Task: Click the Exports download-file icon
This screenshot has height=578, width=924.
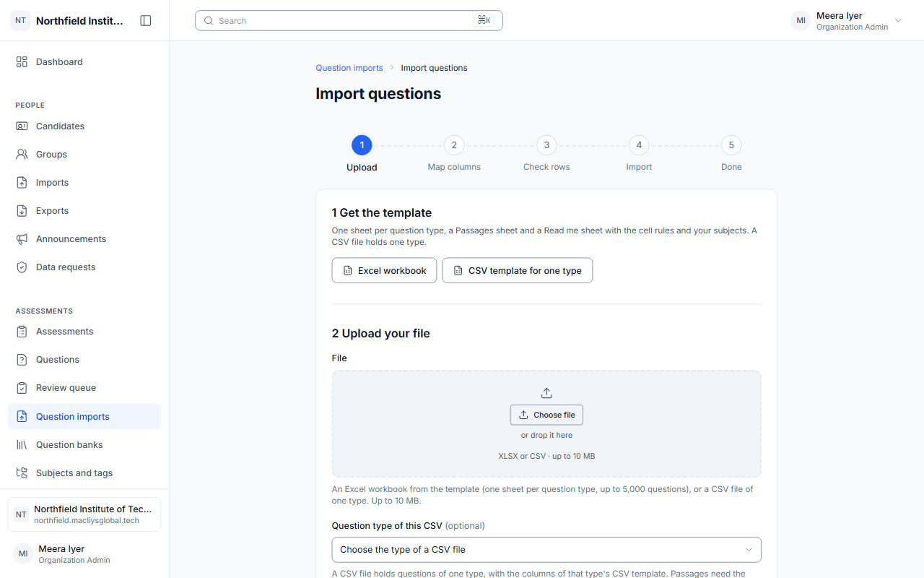Action: coord(22,211)
